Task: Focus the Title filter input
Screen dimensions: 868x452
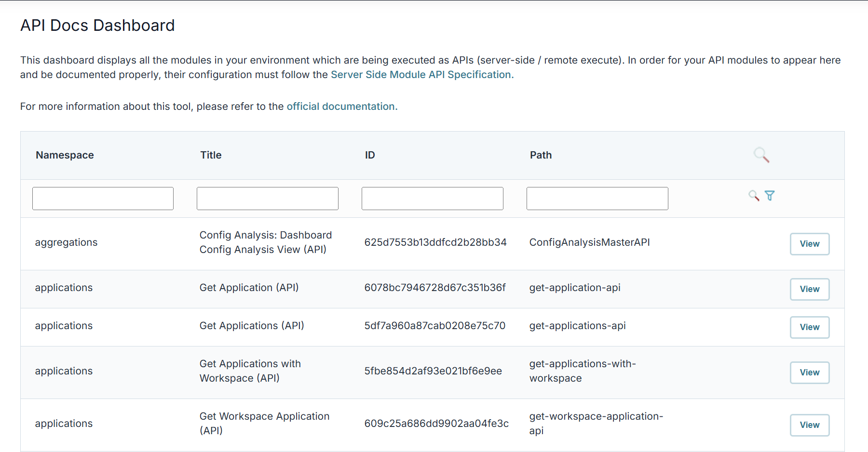Action: point(268,199)
